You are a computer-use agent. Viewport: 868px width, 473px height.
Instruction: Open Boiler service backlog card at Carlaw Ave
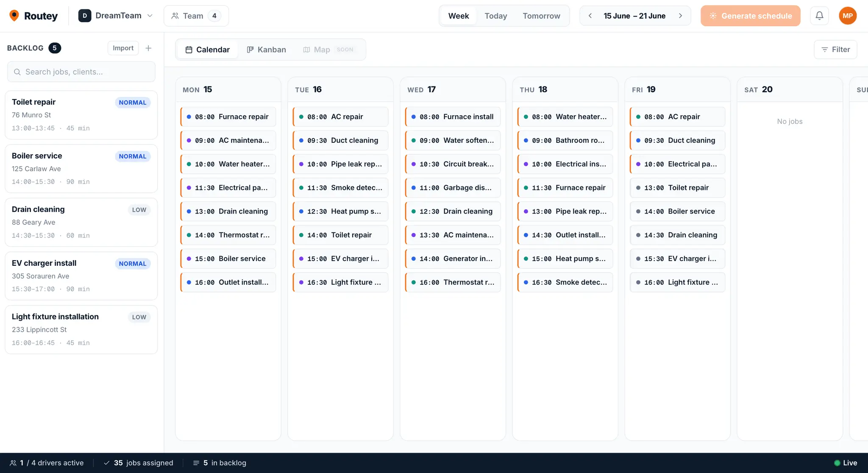(x=81, y=169)
